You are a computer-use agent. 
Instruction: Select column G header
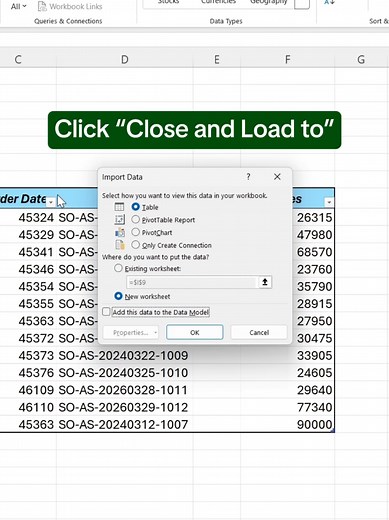[361, 60]
